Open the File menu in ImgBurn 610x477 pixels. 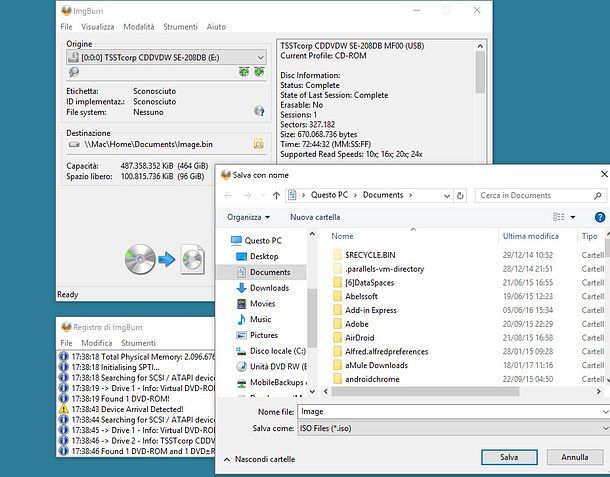pos(66,27)
